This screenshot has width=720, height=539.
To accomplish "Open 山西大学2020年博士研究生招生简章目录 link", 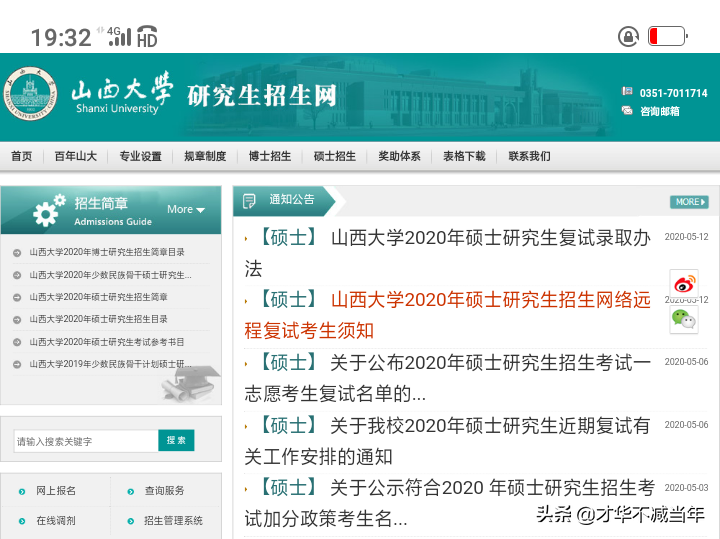I will coord(107,252).
